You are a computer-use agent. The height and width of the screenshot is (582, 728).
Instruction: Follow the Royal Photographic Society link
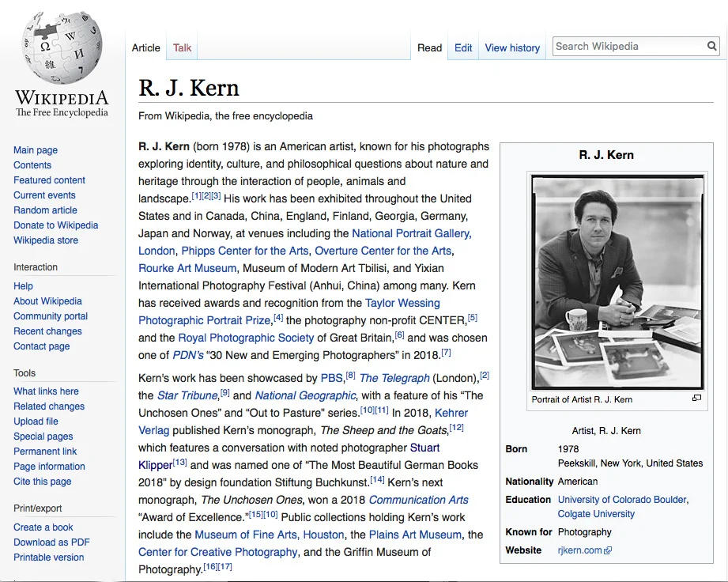point(246,338)
